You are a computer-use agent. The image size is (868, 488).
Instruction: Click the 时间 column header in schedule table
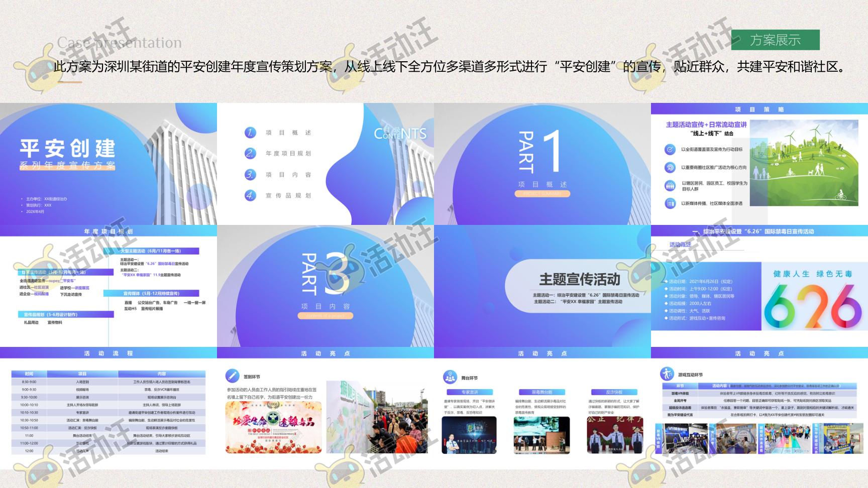coord(29,374)
